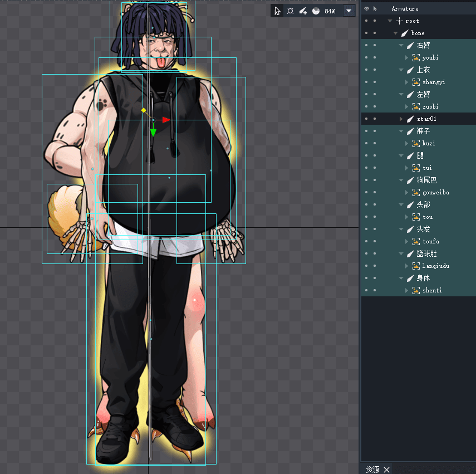
Task: Click the bone icon beside star01
Action: point(410,119)
